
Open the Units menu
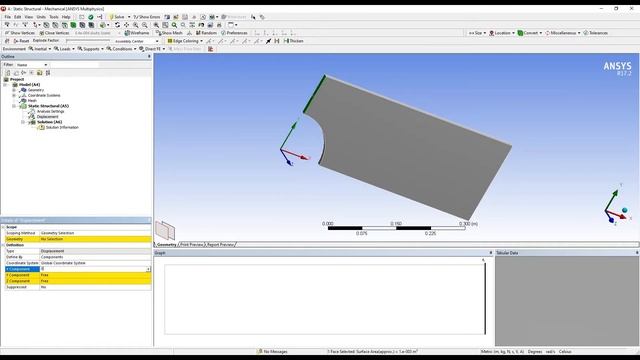[x=41, y=17]
